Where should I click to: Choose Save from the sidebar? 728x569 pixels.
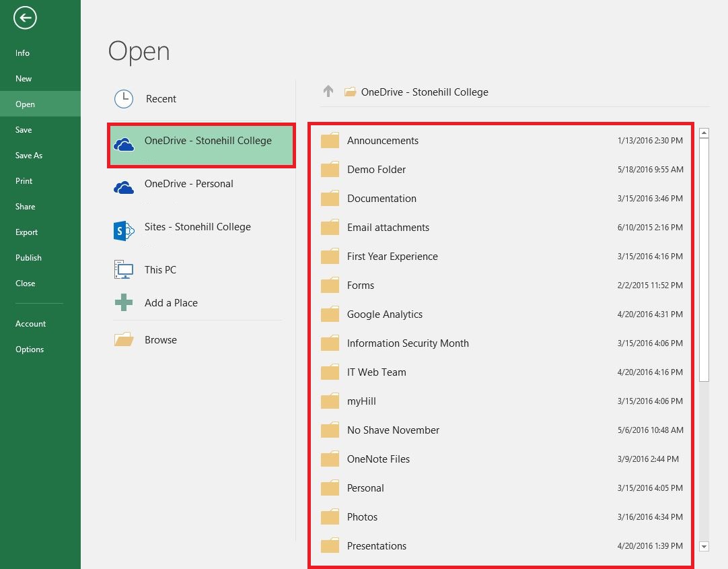(x=40, y=129)
